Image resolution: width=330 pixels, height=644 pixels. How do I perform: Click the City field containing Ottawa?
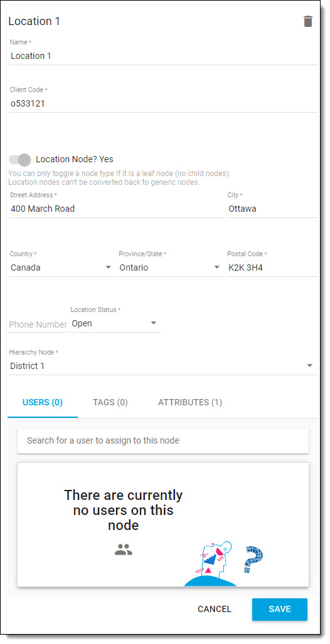point(272,209)
